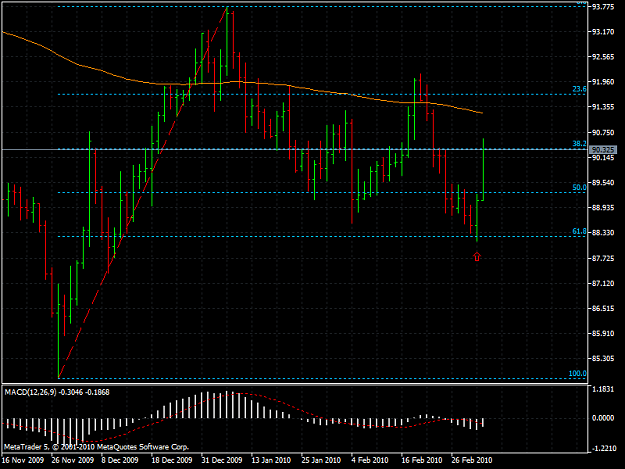
Task: Click the red up arrow marker under the late-February low
Action: [477, 257]
